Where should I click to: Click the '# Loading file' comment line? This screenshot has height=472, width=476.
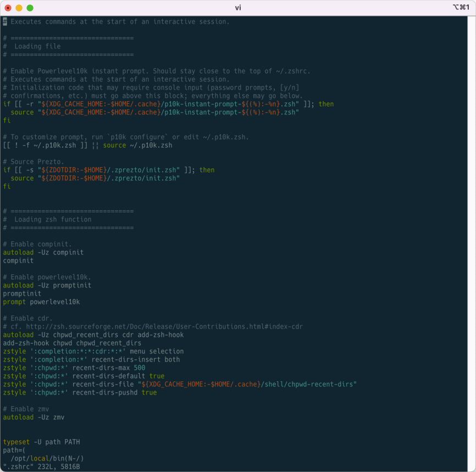click(32, 47)
